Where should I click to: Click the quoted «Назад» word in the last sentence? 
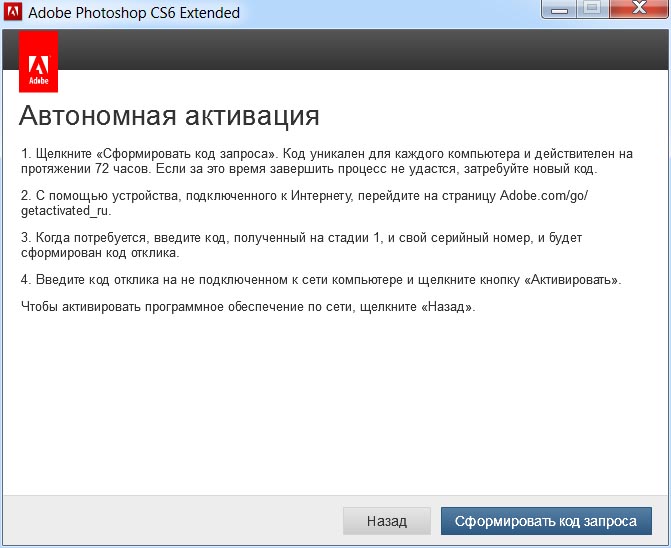click(448, 306)
